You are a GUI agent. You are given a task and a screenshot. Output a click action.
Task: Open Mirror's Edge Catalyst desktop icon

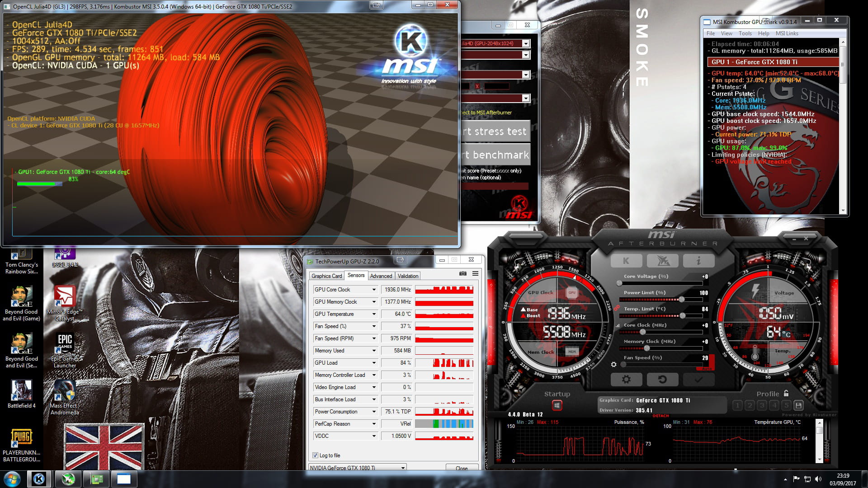click(x=65, y=304)
